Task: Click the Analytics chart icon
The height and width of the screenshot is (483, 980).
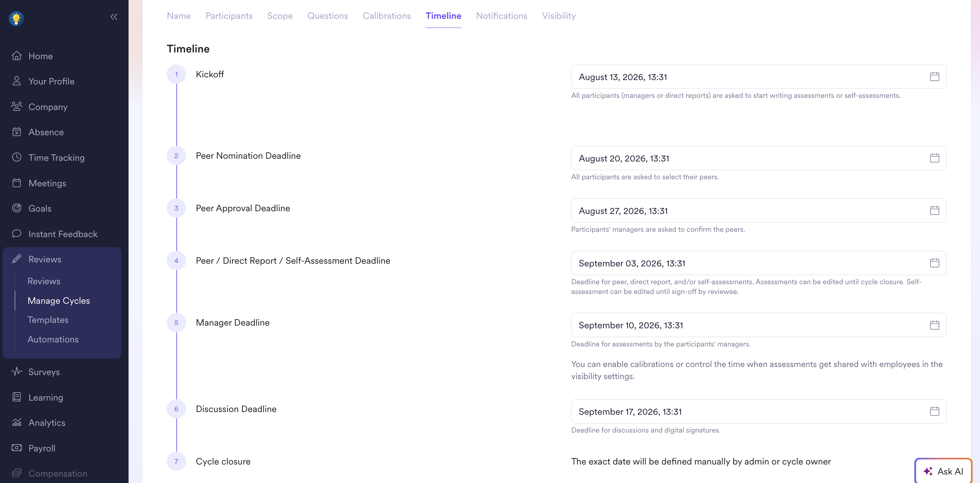Action: coord(17,422)
